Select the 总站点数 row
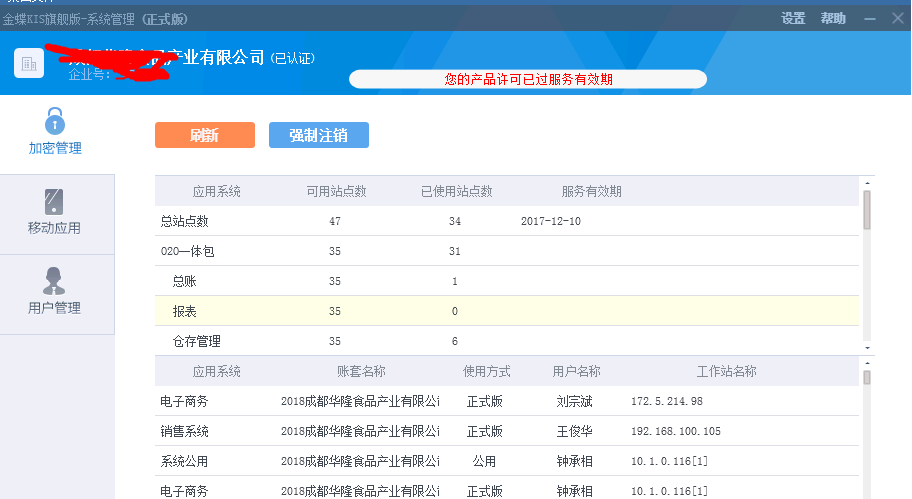This screenshot has height=499, width=912. (507, 221)
